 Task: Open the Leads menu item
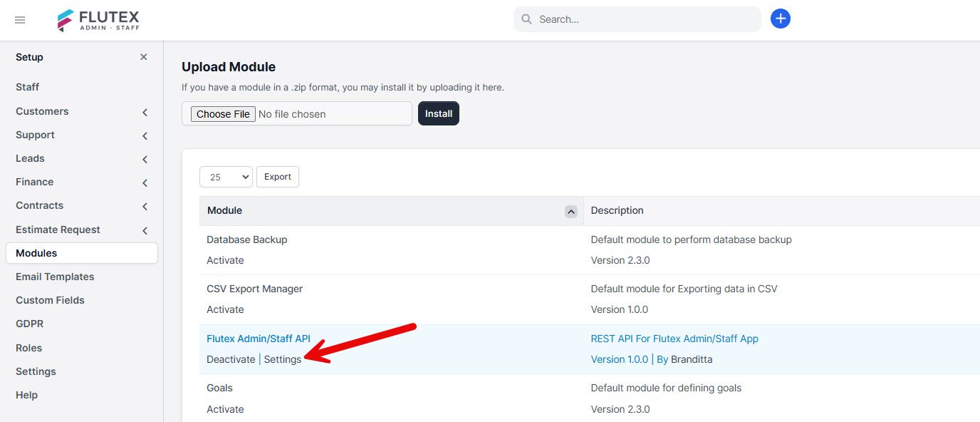pyautogui.click(x=30, y=158)
